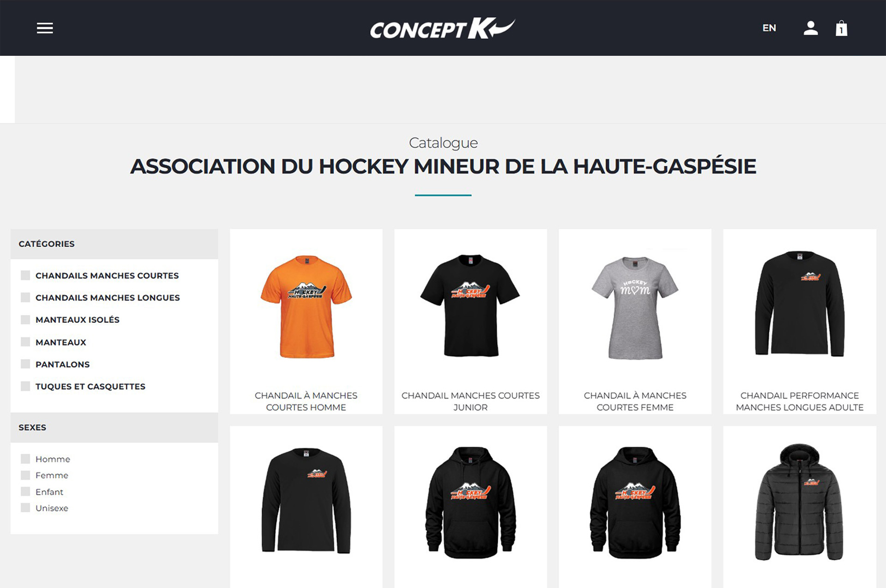Screen dimensions: 886x588
Task: Open the orange men's t-shirt thumbnail
Action: [x=306, y=307]
